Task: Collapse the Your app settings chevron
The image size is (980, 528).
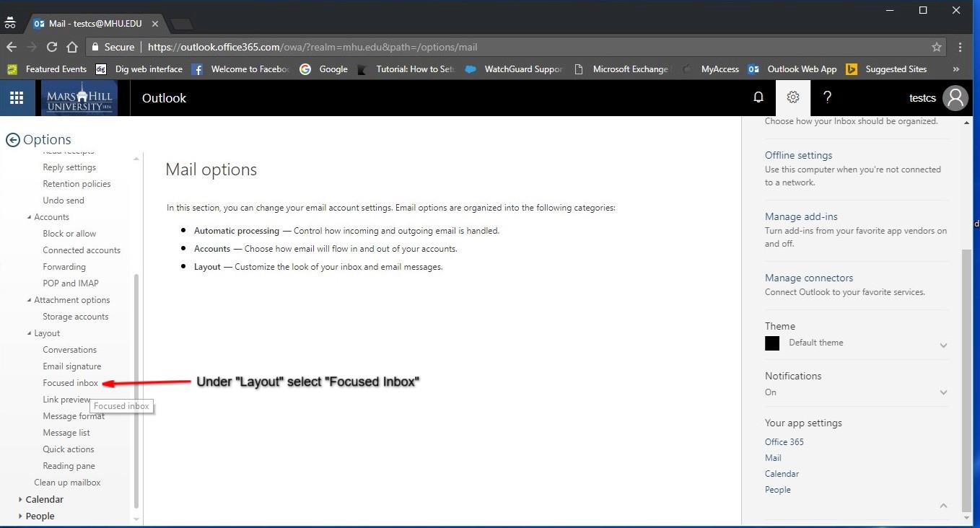Action: (x=943, y=506)
